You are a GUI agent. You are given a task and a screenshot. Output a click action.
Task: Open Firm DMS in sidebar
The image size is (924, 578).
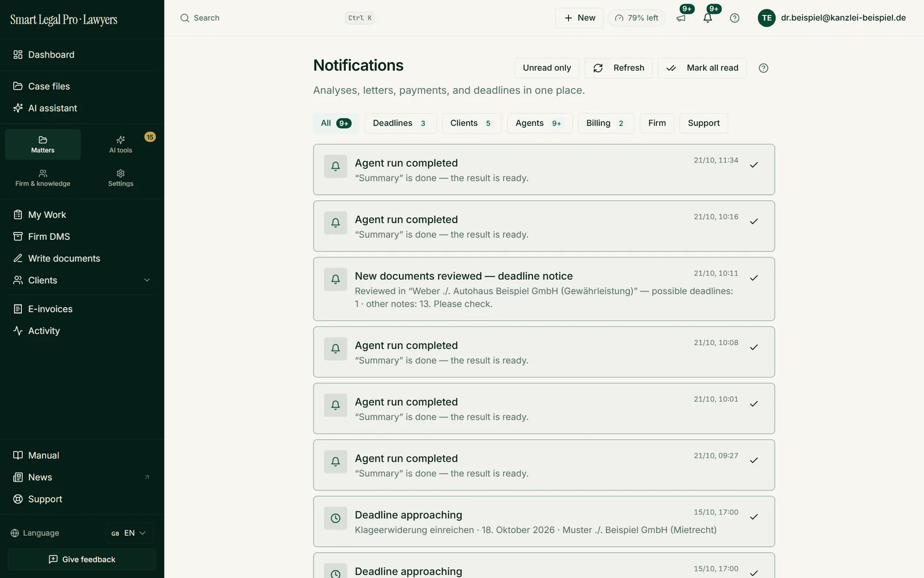coord(82,236)
